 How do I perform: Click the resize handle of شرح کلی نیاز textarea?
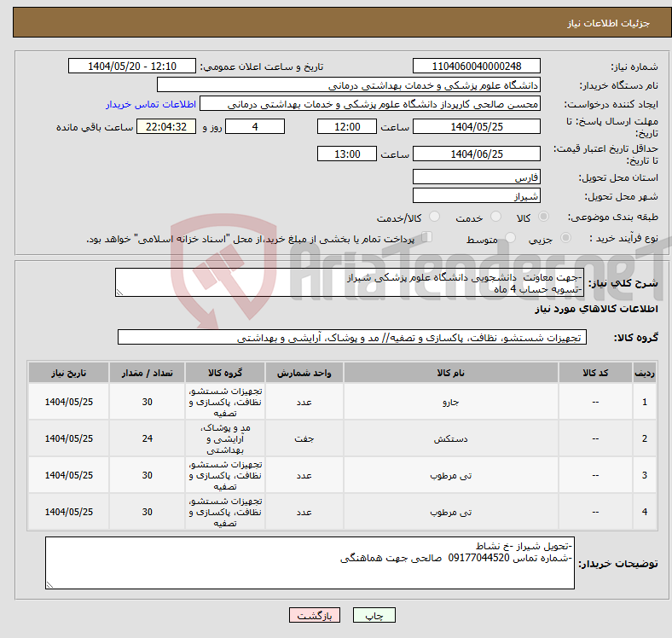(x=120, y=292)
